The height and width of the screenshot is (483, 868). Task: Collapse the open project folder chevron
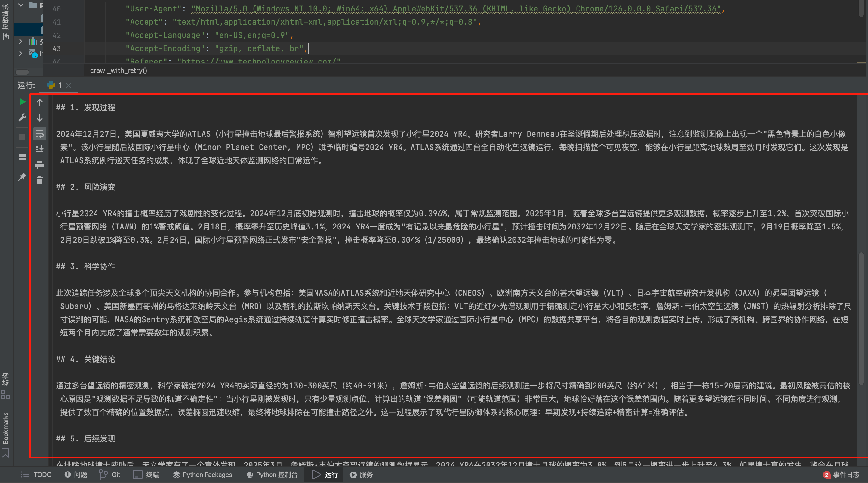tap(20, 5)
